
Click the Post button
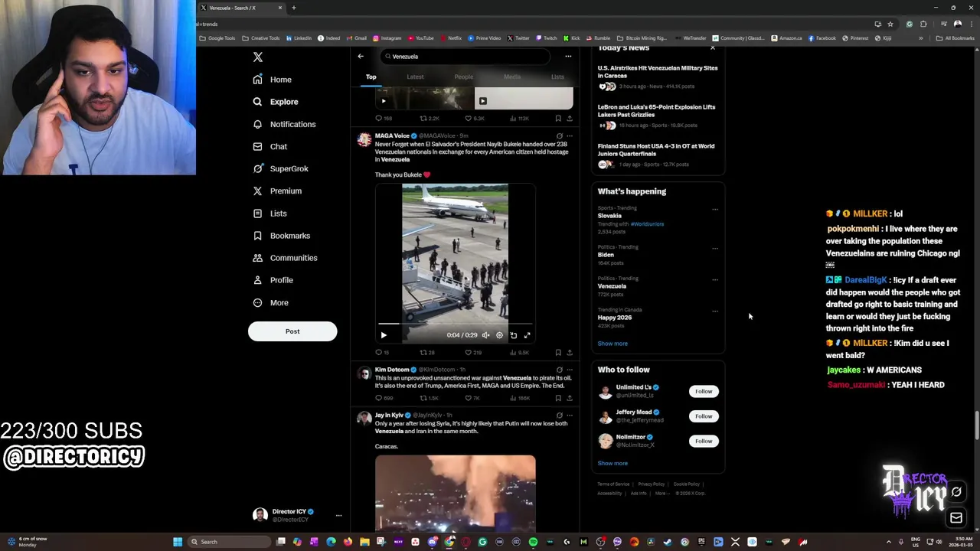point(292,331)
